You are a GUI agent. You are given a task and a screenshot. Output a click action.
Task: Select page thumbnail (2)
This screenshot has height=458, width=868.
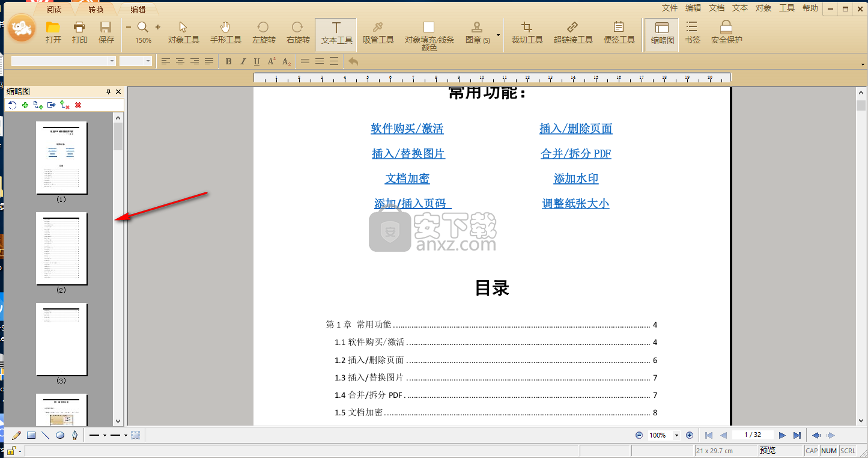(x=61, y=248)
